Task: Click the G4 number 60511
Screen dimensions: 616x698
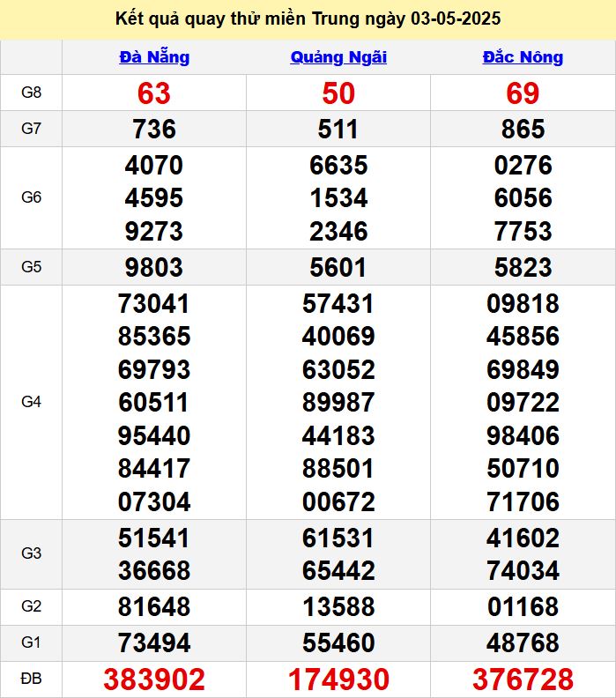Action: point(154,403)
